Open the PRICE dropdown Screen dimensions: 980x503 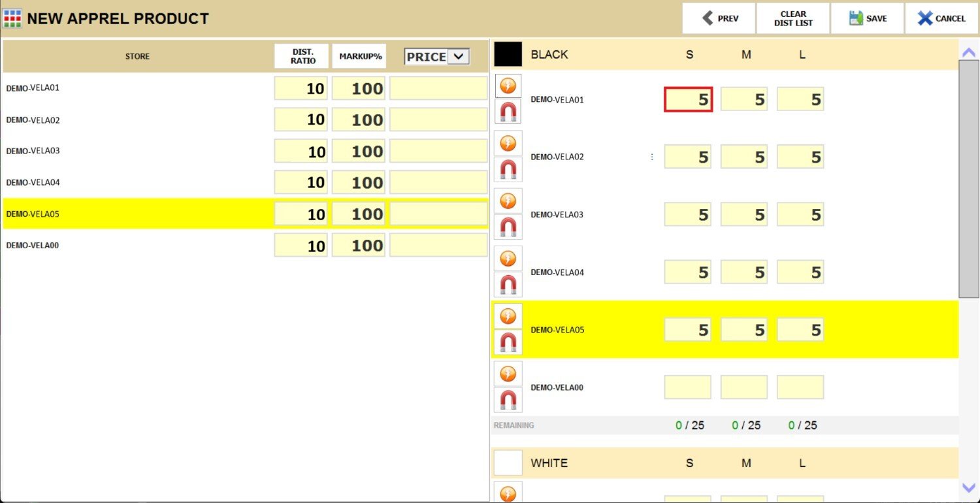coord(458,57)
